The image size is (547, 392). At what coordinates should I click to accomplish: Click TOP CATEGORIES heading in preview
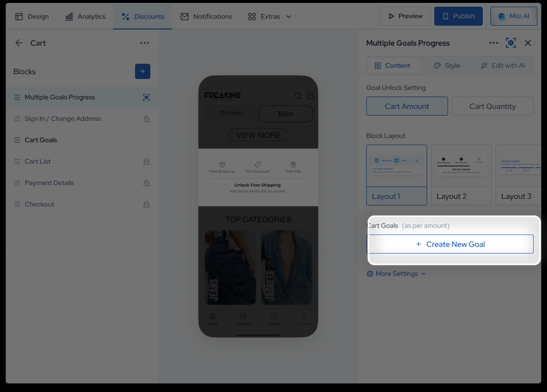tap(258, 219)
